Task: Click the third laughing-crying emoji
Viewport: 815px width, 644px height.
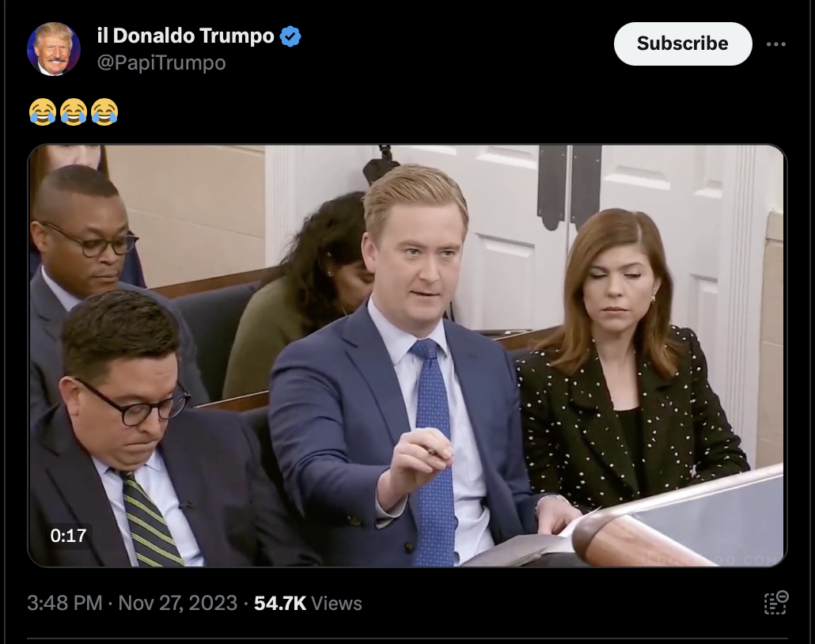Action: 104,112
